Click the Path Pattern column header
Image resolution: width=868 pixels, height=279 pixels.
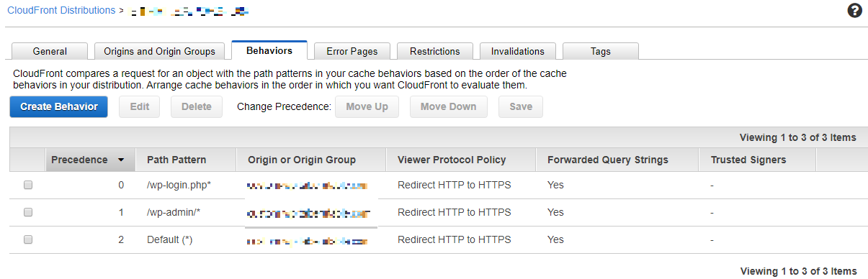click(176, 160)
